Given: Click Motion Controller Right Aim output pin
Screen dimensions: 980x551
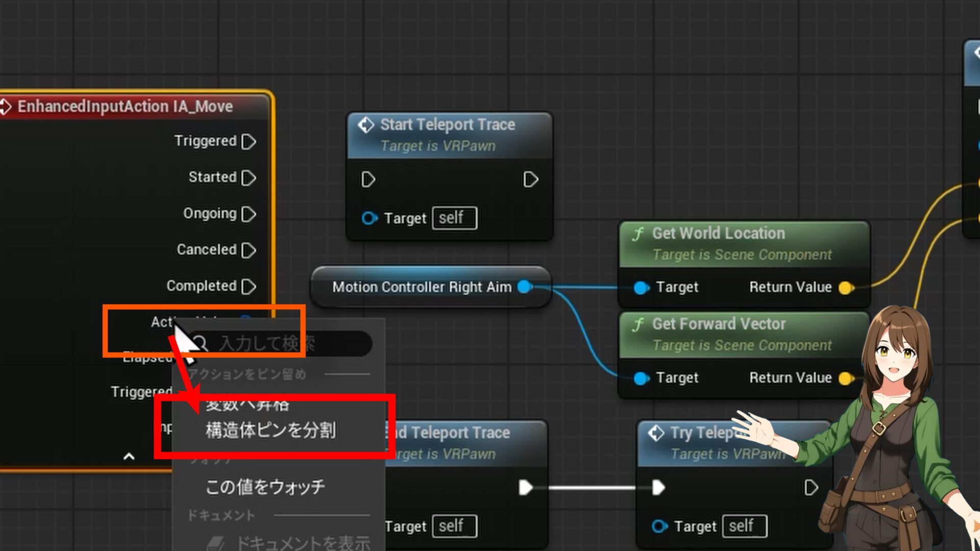Looking at the screenshot, I should pos(524,287).
